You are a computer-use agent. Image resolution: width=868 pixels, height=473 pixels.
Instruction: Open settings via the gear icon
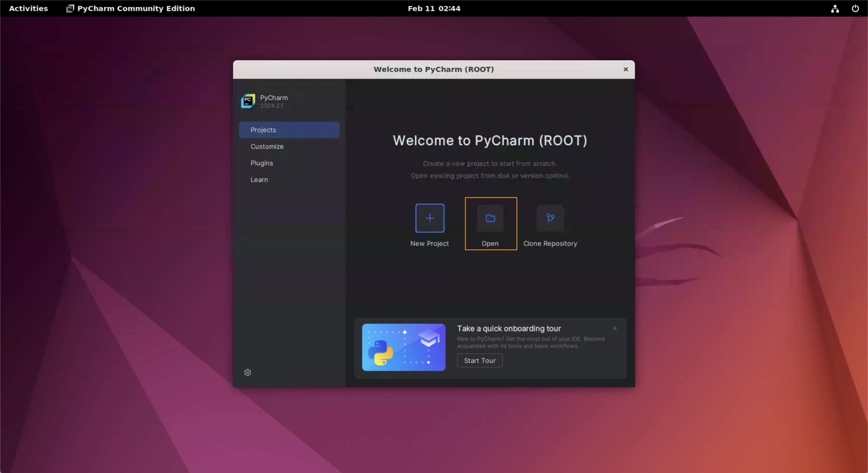248,372
